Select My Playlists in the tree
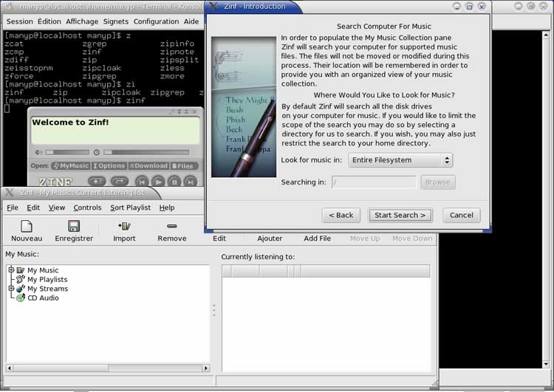The height and width of the screenshot is (392, 554). (47, 279)
